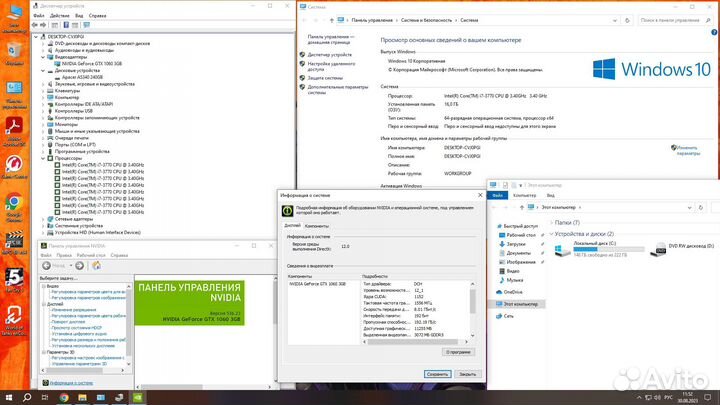Click blue help icon in System window
Screen dimensions: 720x405
click(x=714, y=32)
